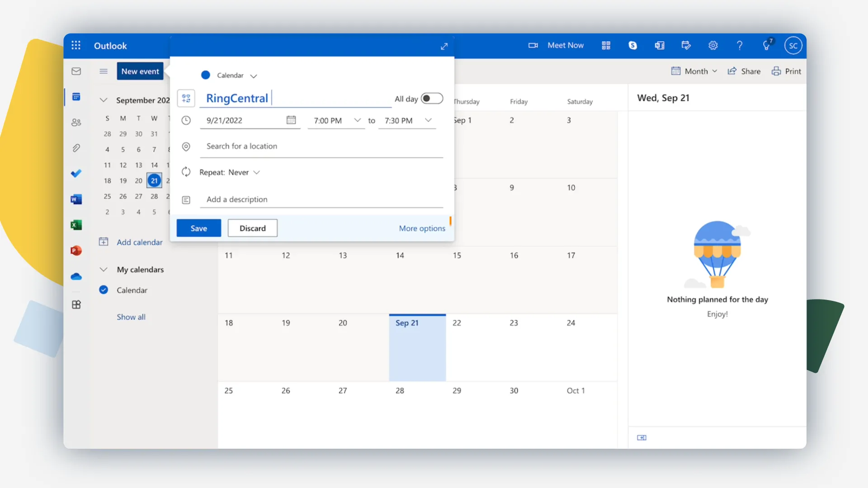Open the To Do checkmark icon

tap(76, 174)
